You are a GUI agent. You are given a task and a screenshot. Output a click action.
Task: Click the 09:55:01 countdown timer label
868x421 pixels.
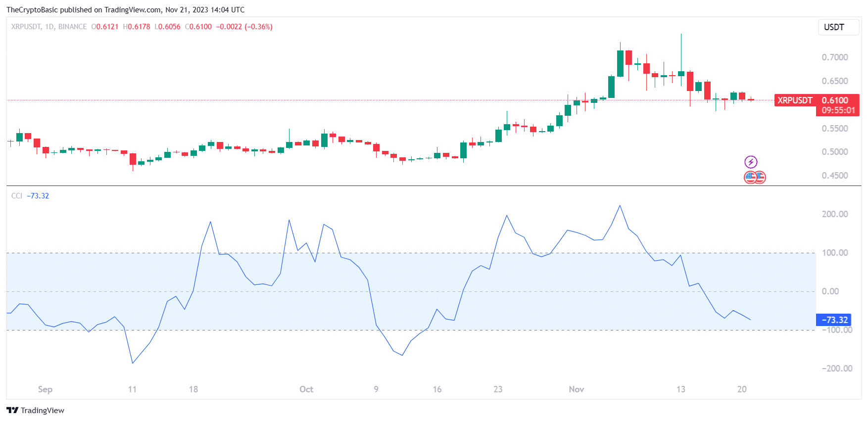point(838,110)
